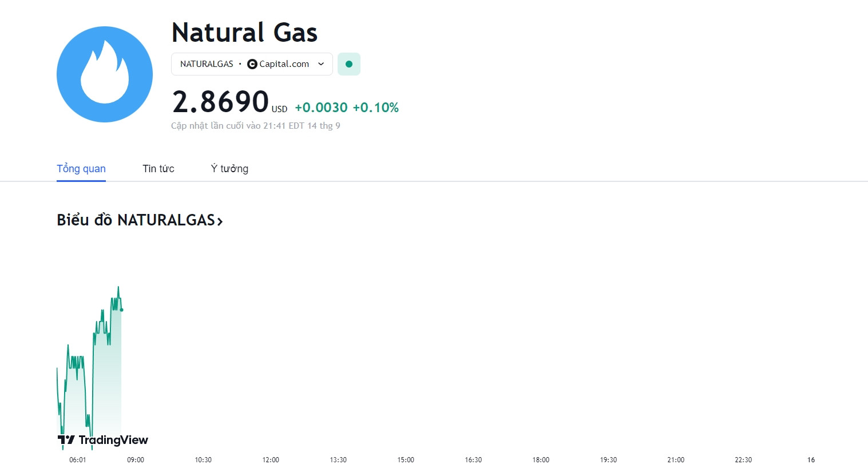Screen dimensions: 868x476
Task: Click the 12:00 time axis label
Action: pyautogui.click(x=271, y=460)
